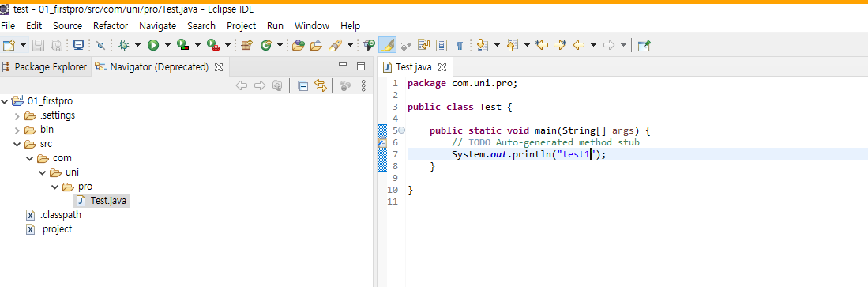
Task: Select the .classpath file
Action: click(54, 215)
